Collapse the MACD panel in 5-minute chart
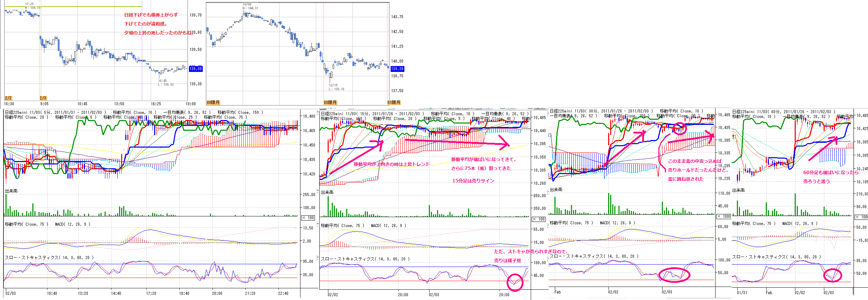Image resolution: width=868 pixels, height=300 pixels. click(318, 224)
